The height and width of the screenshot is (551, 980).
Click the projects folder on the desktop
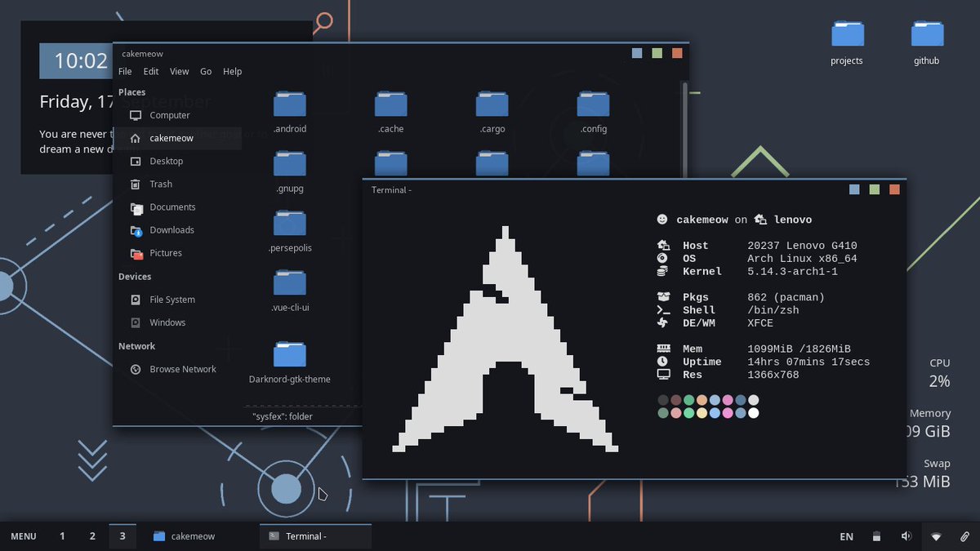[847, 33]
